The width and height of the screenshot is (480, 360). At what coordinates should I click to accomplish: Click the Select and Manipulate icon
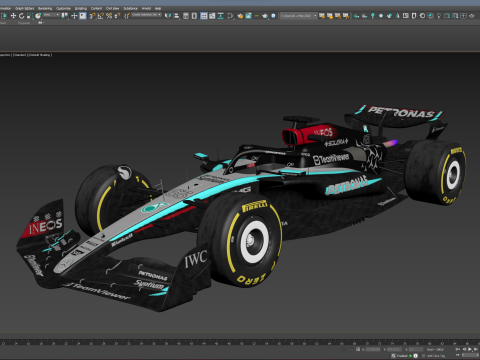(x=74, y=16)
